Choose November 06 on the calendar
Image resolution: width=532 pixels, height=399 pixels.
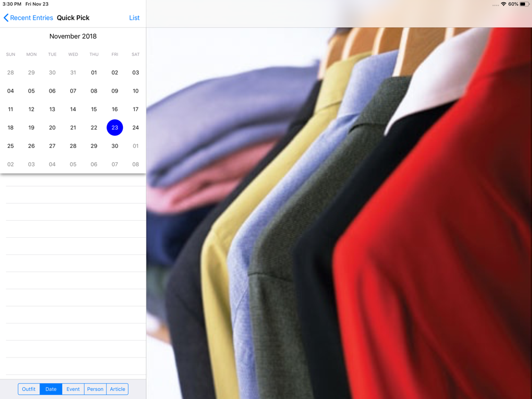click(x=52, y=91)
